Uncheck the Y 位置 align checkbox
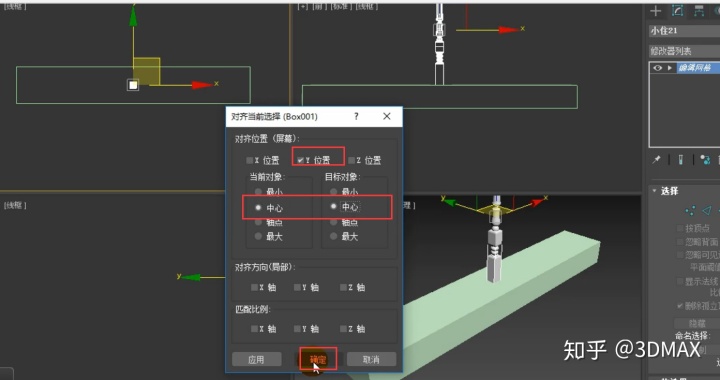This screenshot has height=380, width=720. tap(300, 160)
